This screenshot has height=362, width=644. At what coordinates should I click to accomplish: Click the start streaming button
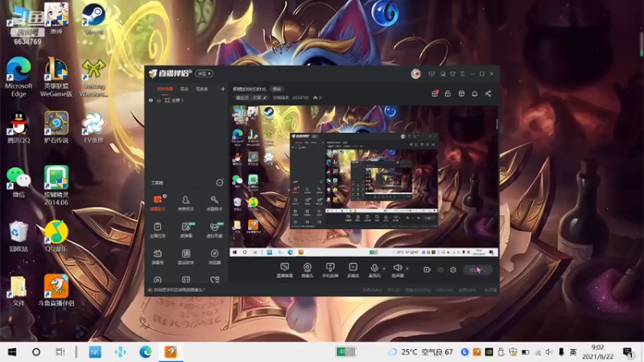(x=477, y=269)
